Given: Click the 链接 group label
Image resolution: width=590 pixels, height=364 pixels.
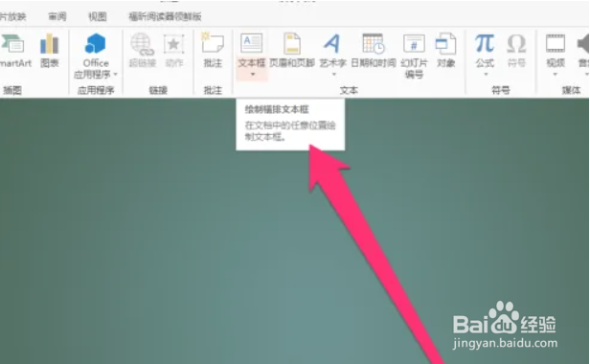Looking at the screenshot, I should (158, 90).
